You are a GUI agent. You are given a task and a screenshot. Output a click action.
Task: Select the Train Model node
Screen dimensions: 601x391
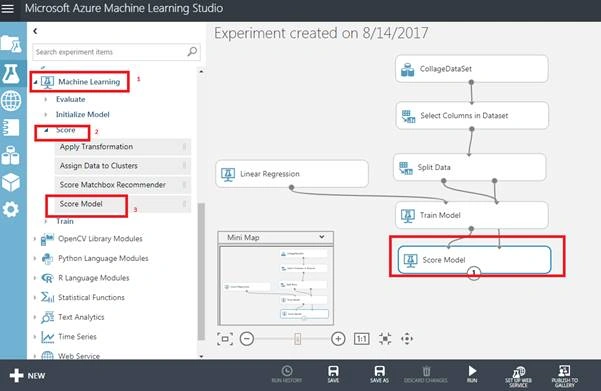(471, 215)
